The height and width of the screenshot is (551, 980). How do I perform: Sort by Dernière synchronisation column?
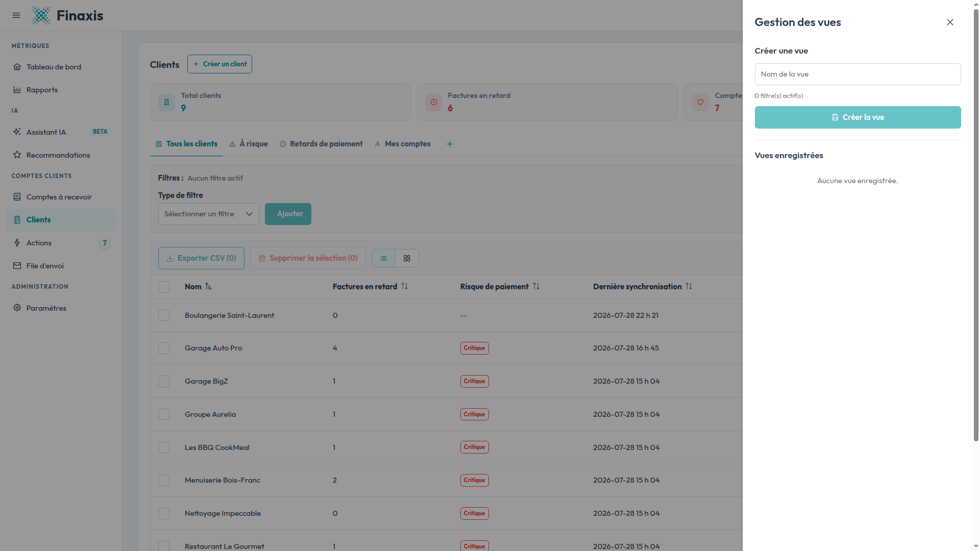tap(689, 287)
